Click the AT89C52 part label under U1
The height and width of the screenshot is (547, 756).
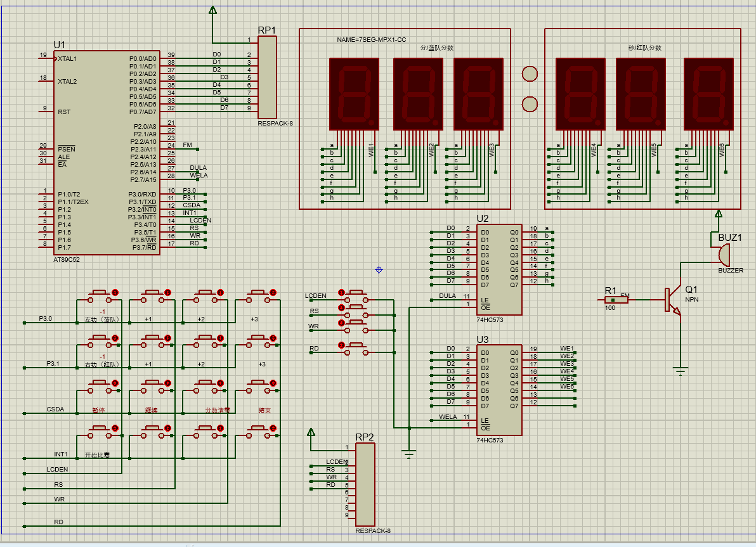[67, 259]
